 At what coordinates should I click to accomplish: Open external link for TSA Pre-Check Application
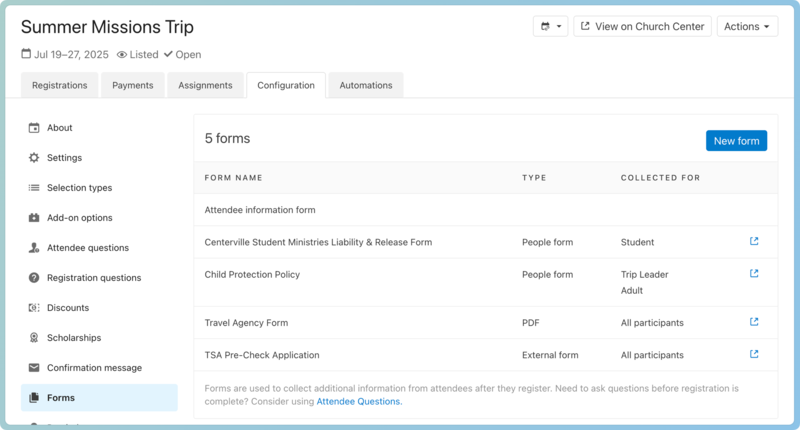754,354
